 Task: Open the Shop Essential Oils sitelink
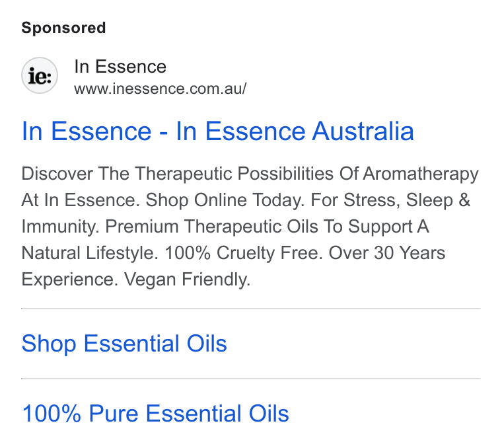[x=124, y=344]
